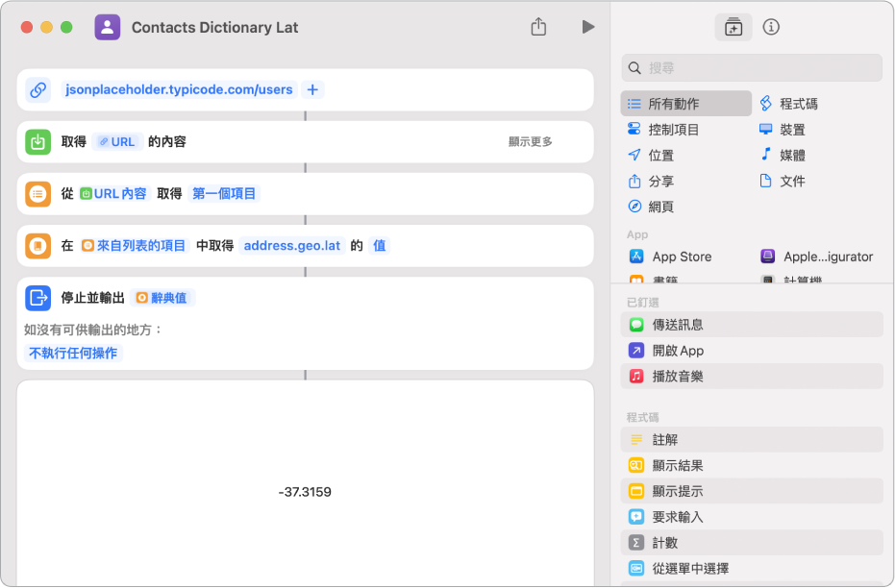Select the 辭典值 variable token
Image resolution: width=895 pixels, height=588 pixels.
click(162, 298)
